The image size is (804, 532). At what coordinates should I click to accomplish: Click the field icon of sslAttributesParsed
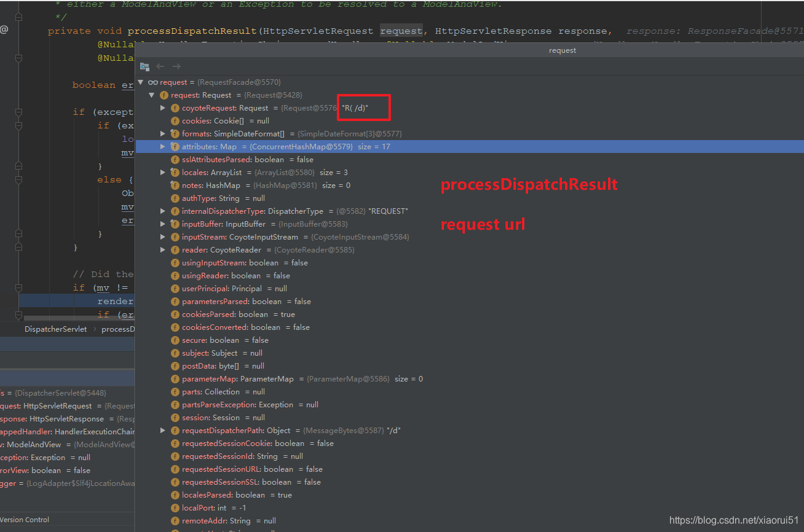(175, 160)
